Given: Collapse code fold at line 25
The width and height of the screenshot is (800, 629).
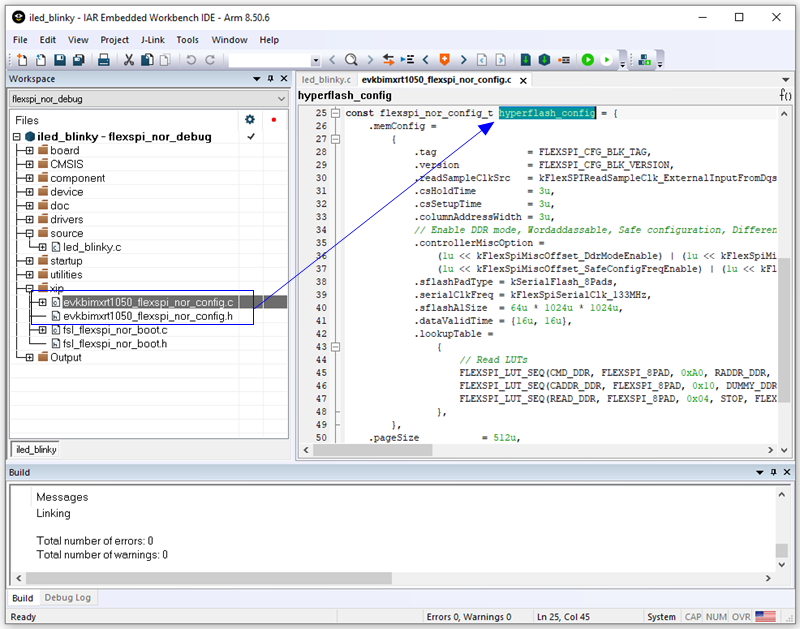Looking at the screenshot, I should click(336, 113).
